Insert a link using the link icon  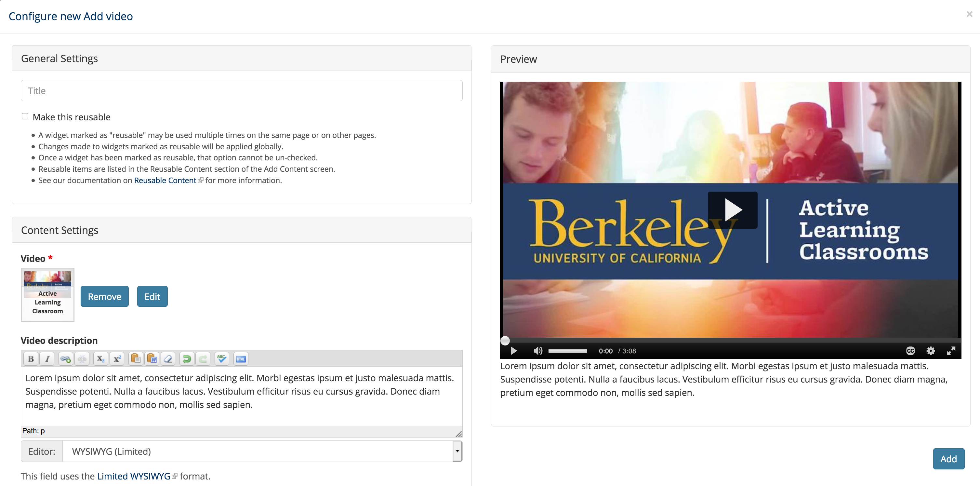click(x=65, y=358)
